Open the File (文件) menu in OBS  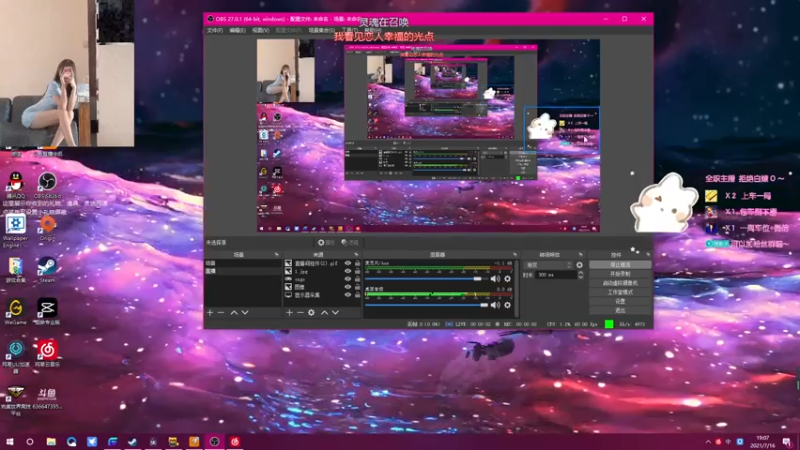(215, 31)
